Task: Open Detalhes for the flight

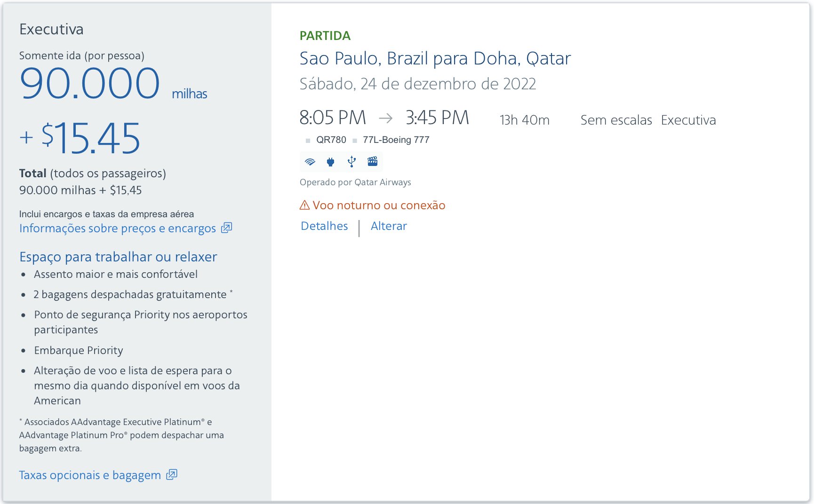Action: pyautogui.click(x=324, y=226)
